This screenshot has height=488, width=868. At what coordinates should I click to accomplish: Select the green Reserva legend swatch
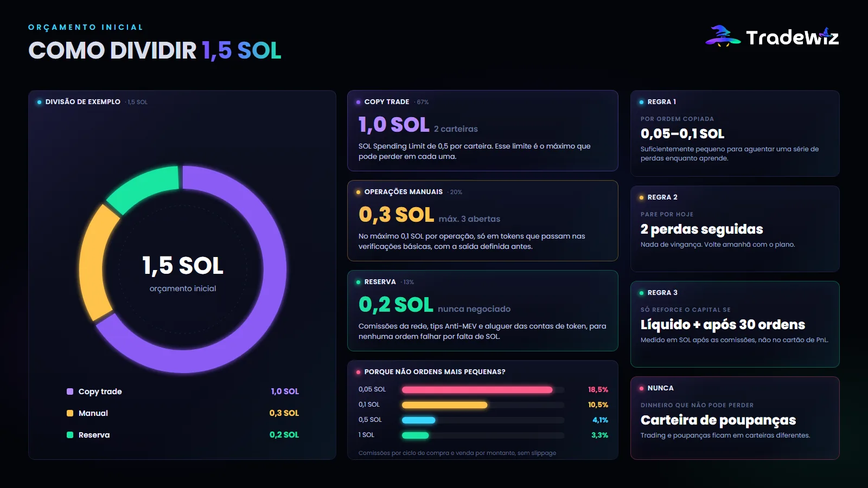(x=70, y=435)
